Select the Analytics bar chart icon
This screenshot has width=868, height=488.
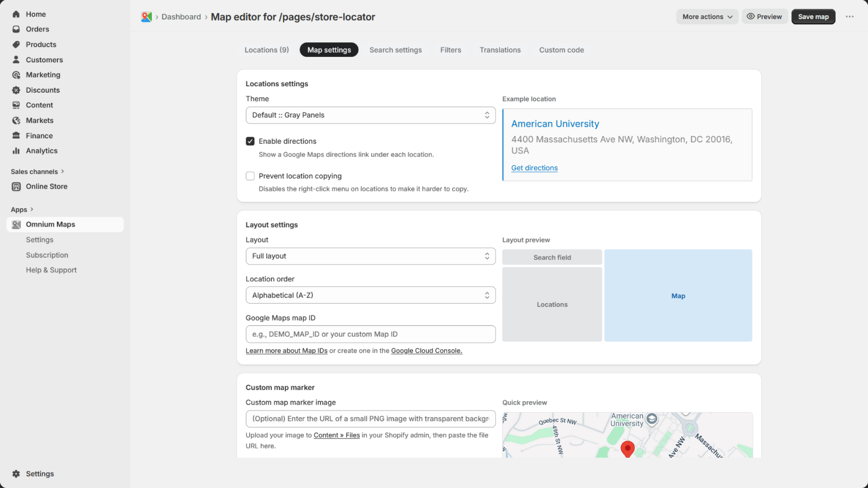[x=16, y=151]
